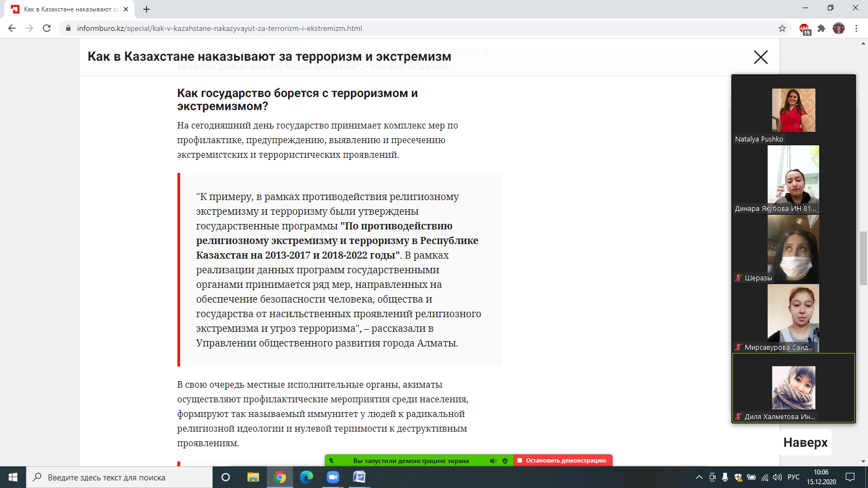The image size is (868, 488).
Task: Click the browser forward arrow
Action: tap(29, 28)
